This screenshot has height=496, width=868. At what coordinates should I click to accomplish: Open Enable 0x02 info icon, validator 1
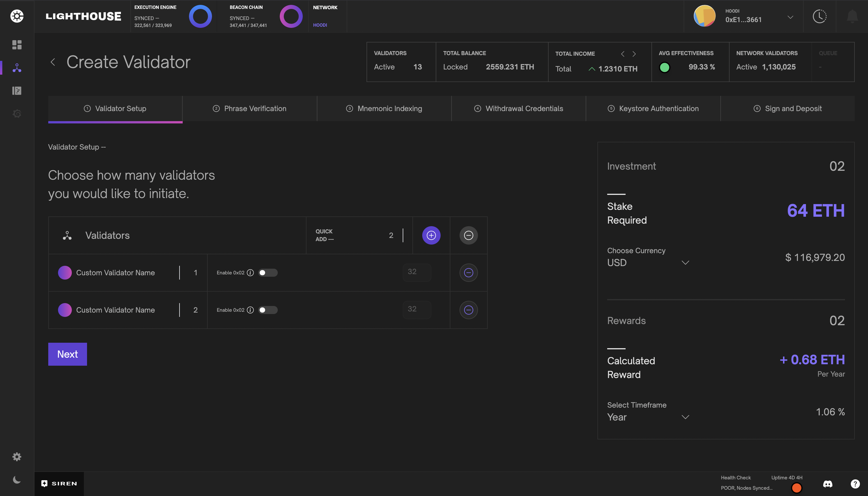(250, 272)
